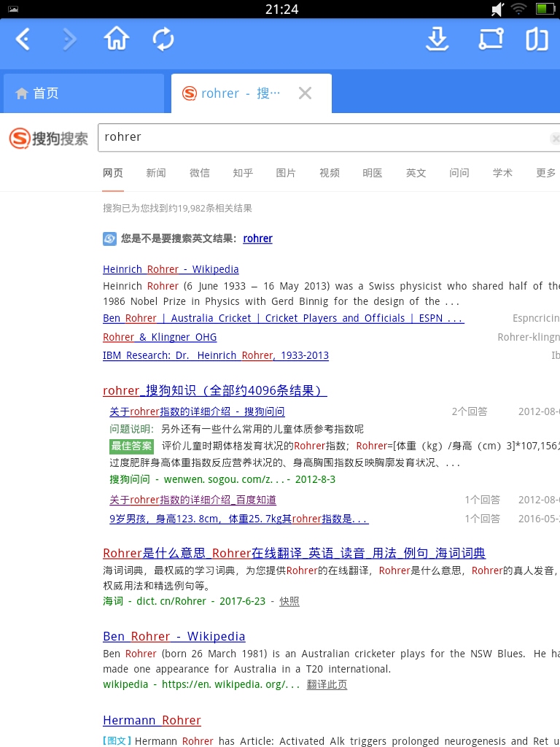Open Heinrich Rohrer - Wikipedia result

point(171,269)
